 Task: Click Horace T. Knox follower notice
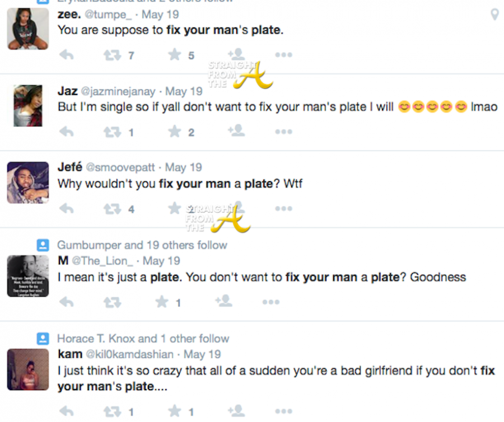pos(143,339)
